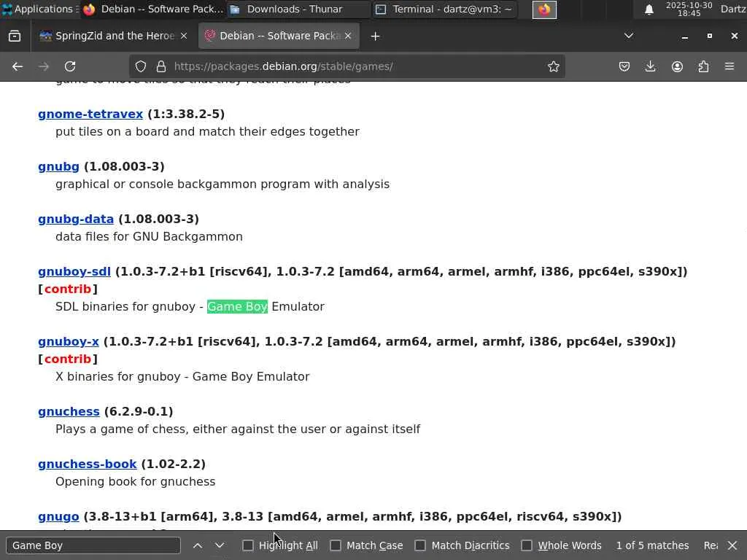Open the Firefox hamburger menu
This screenshot has height=560, width=747.
(x=729, y=66)
